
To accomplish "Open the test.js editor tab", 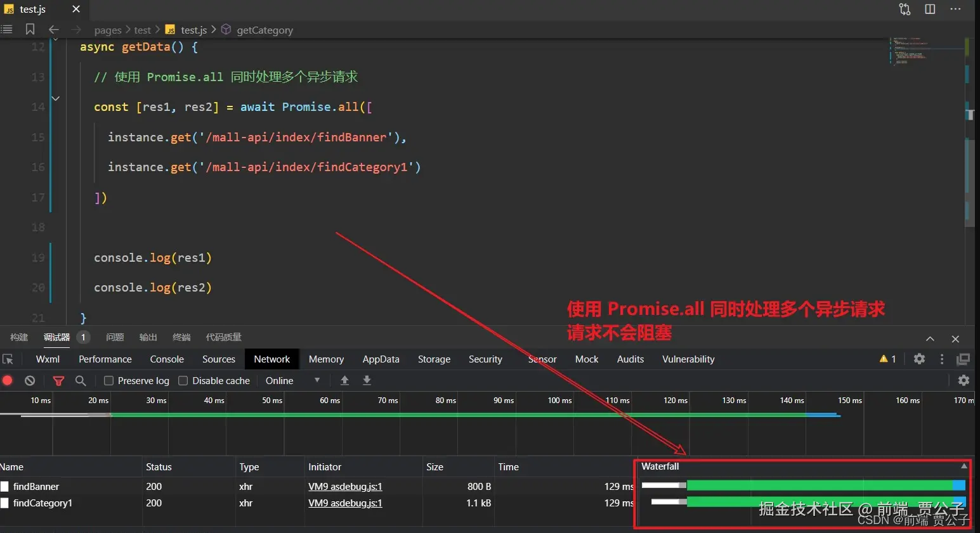I will 32,9.
